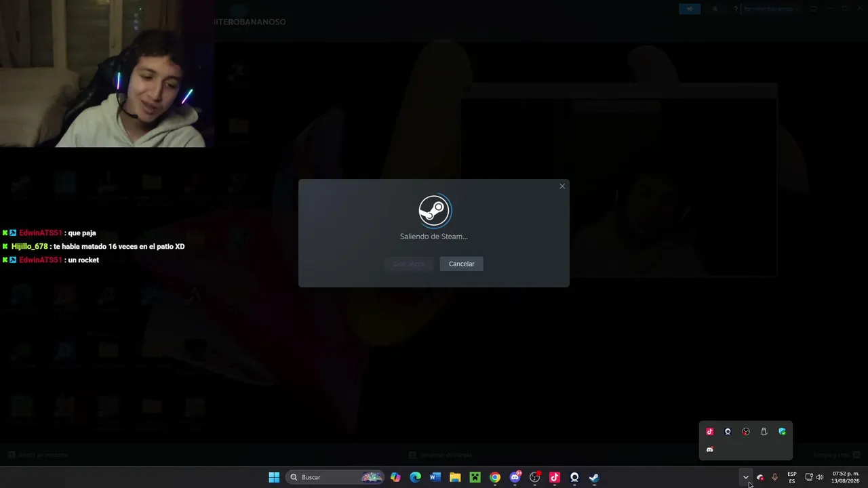Launch Microsoft Edge from the taskbar
Screen dimensions: 868x488
pyautogui.click(x=415, y=477)
